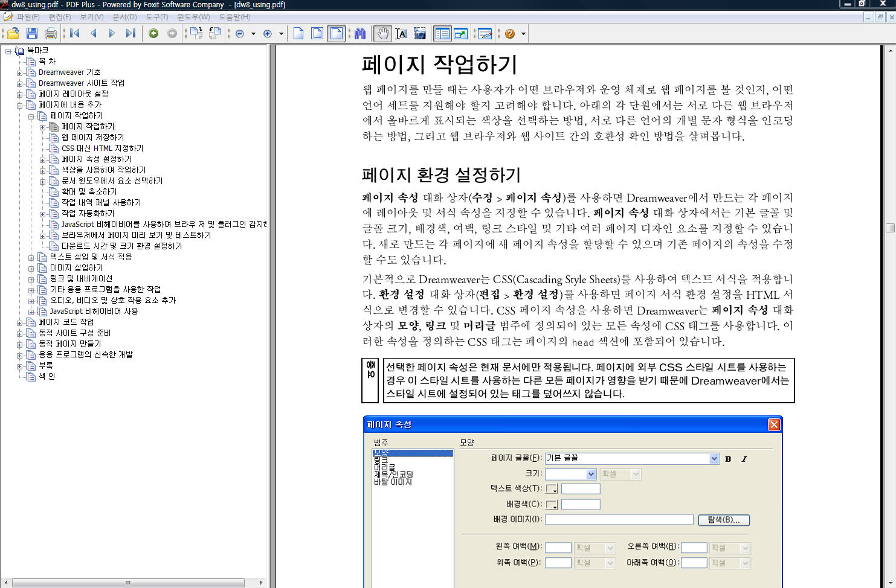Viewport: 896px width, 588px height.
Task: Open the Help icon dropdown arrow
Action: pos(523,34)
